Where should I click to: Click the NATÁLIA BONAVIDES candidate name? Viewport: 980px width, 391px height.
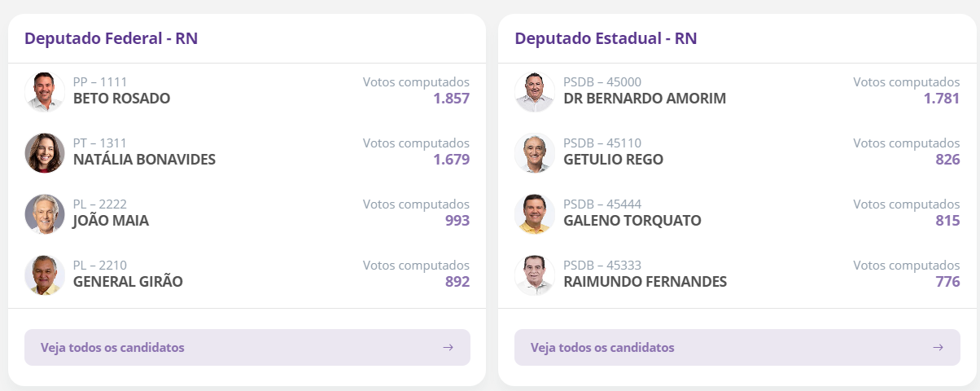pyautogui.click(x=144, y=160)
